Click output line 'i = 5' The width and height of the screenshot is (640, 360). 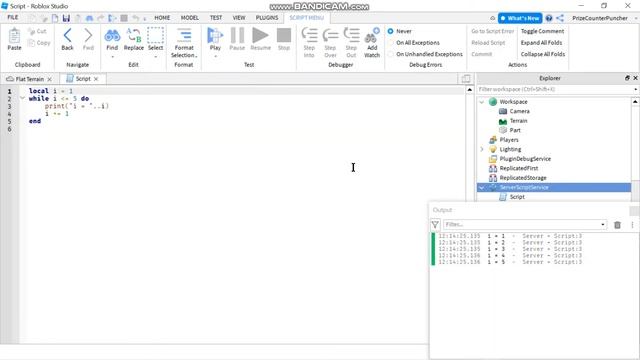pyautogui.click(x=510, y=262)
